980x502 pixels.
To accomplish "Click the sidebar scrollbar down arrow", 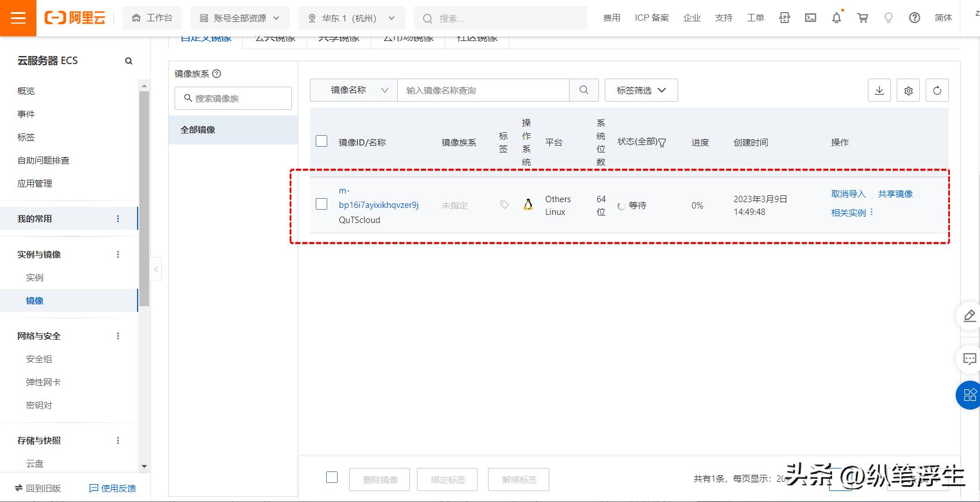I will 144,466.
